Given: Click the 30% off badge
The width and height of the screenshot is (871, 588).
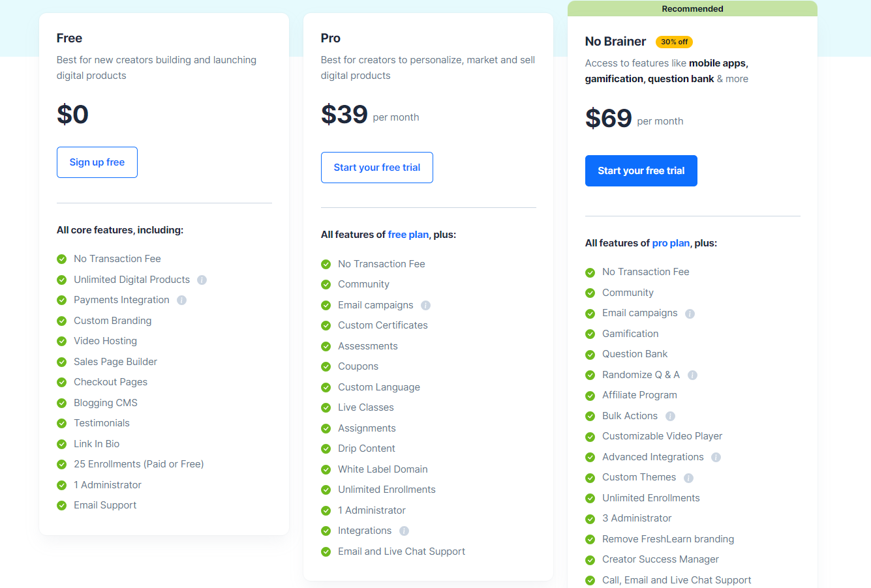Looking at the screenshot, I should point(674,42).
